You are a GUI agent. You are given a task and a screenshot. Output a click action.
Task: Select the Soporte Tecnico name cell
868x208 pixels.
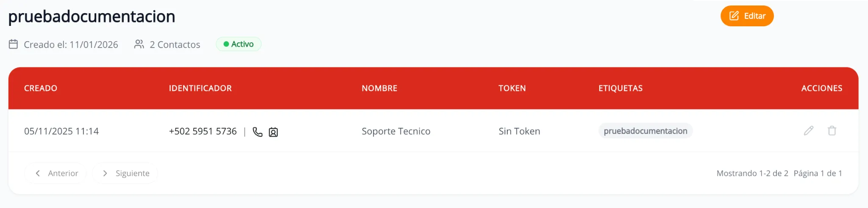click(396, 132)
